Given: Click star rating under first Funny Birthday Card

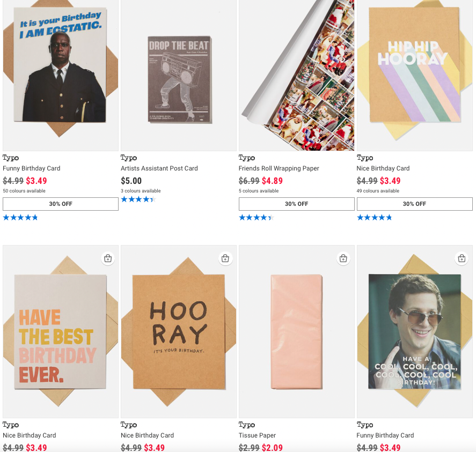Looking at the screenshot, I should (x=20, y=217).
